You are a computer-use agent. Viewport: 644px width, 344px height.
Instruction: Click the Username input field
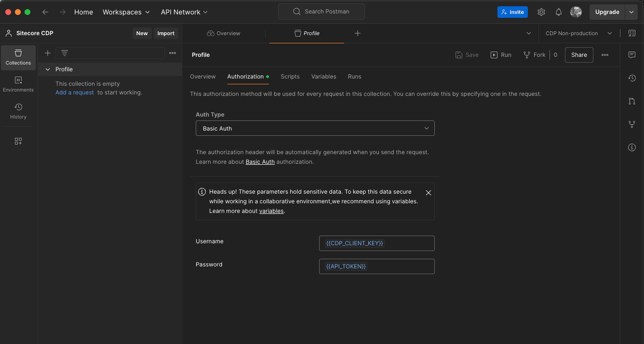[x=376, y=243]
